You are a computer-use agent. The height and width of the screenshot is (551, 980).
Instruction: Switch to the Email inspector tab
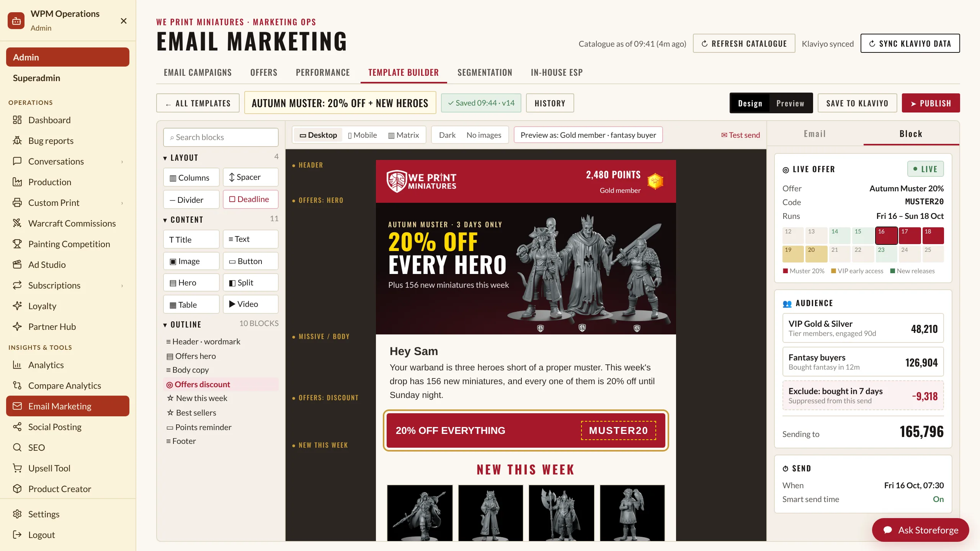[815, 134]
